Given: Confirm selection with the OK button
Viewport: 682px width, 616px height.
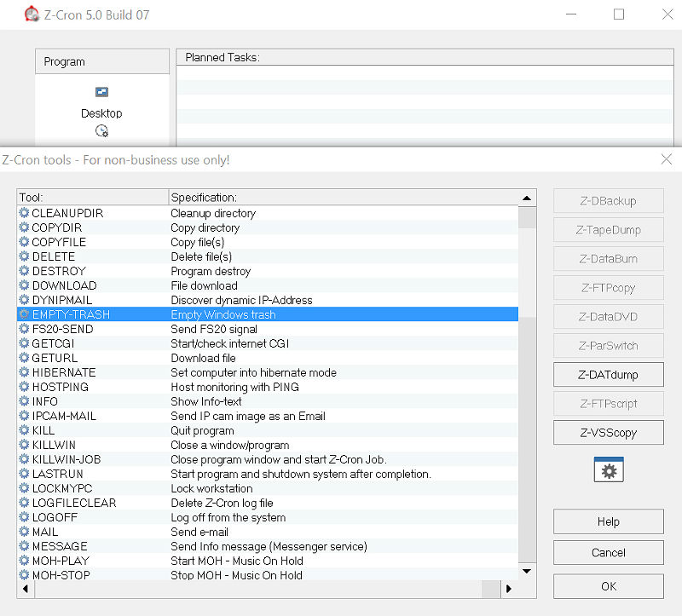Looking at the screenshot, I should coord(608,586).
